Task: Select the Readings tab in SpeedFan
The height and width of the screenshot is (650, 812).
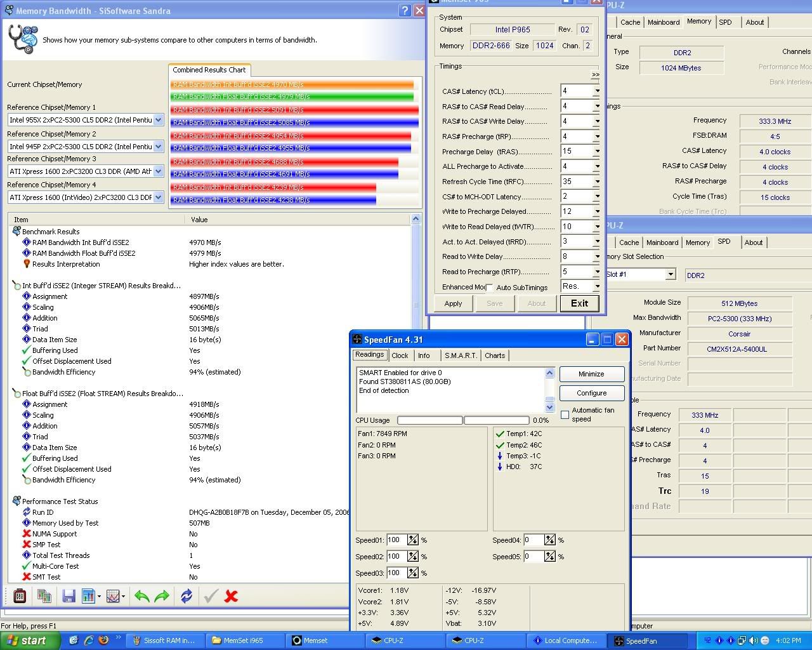Action: [370, 355]
